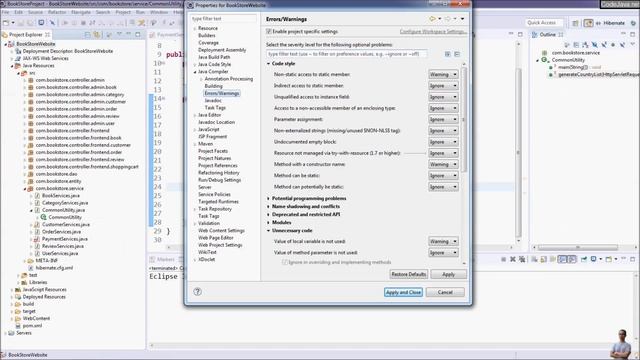Click the type filter text field in sidebar
This screenshot has width=640, height=360.
click(x=223, y=19)
